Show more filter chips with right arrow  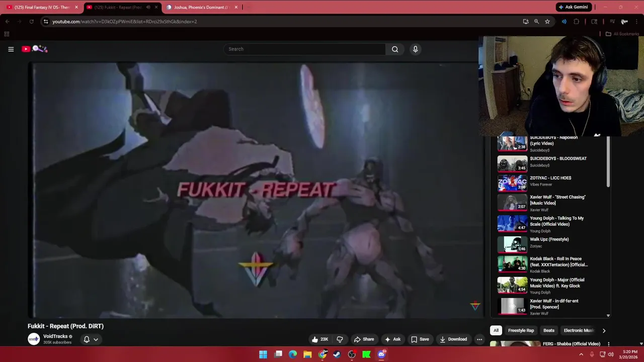coord(604,330)
